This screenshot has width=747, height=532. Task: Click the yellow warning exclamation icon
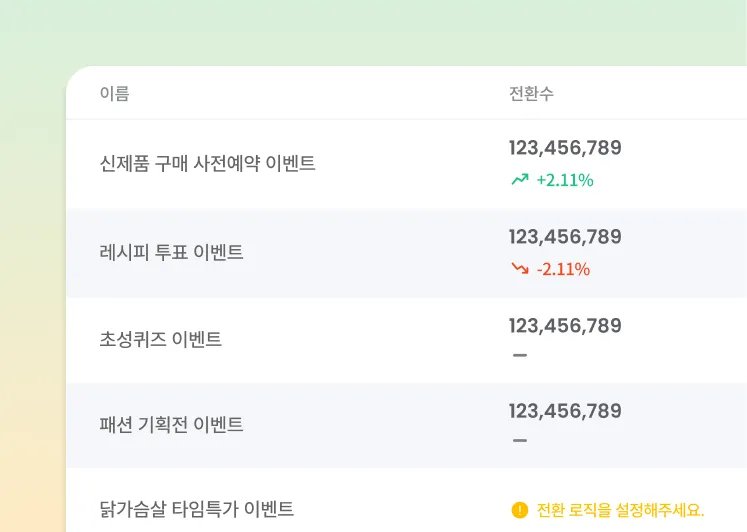[x=520, y=510]
